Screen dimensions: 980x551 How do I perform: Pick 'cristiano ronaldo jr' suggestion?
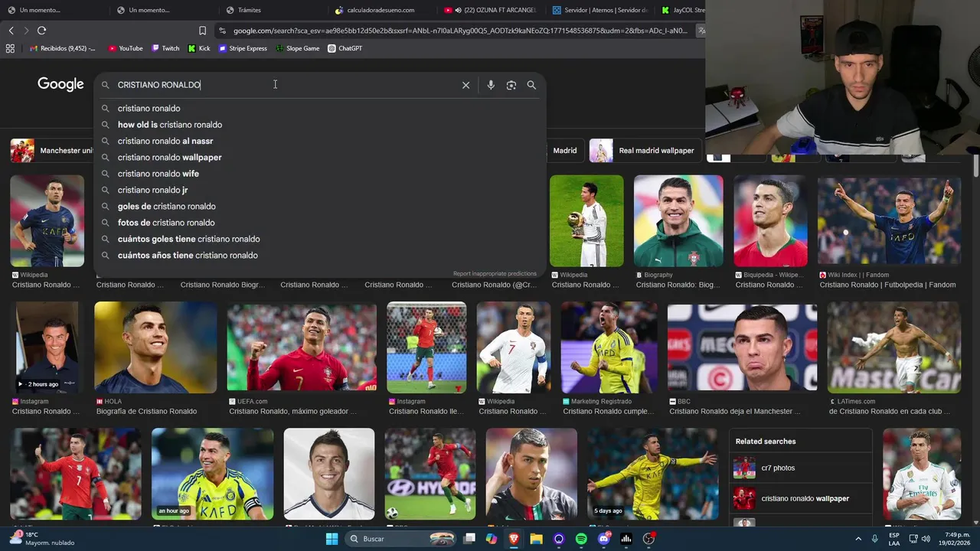[x=319, y=190]
